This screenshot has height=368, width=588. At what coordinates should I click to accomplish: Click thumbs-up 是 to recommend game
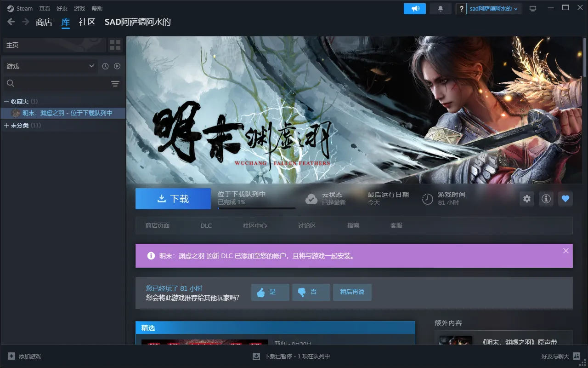tap(270, 292)
